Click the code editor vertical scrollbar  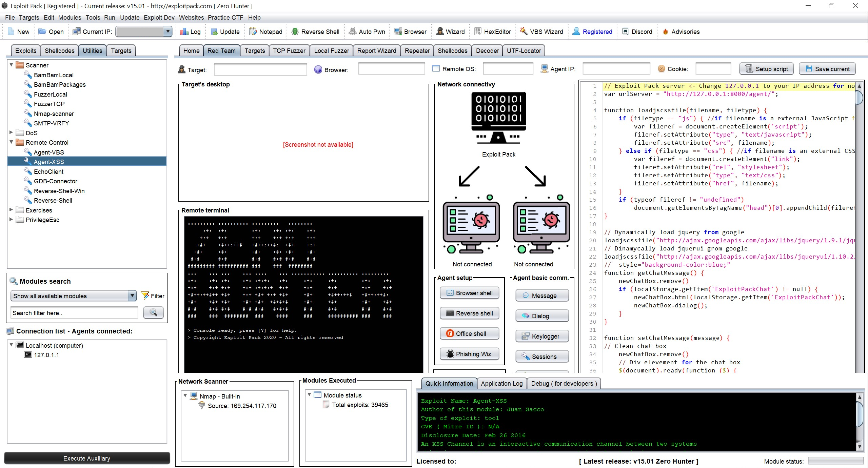pyautogui.click(x=859, y=227)
